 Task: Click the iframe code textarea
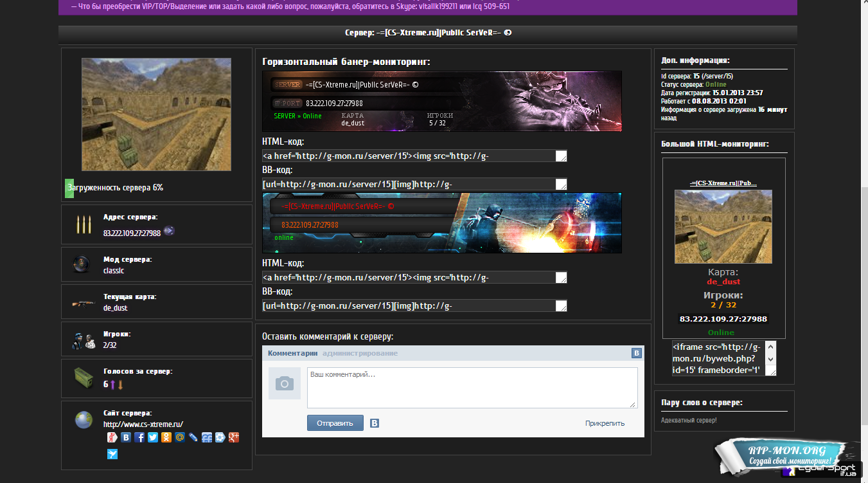tap(724, 358)
